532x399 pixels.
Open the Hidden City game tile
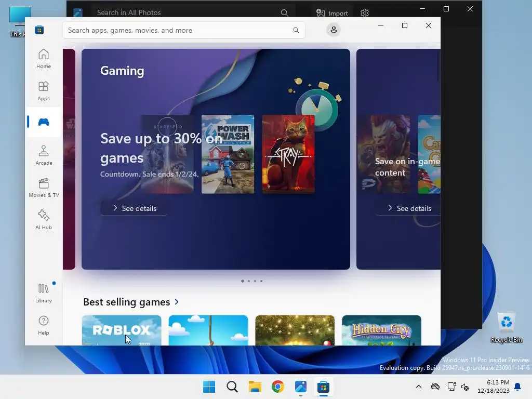click(381, 330)
